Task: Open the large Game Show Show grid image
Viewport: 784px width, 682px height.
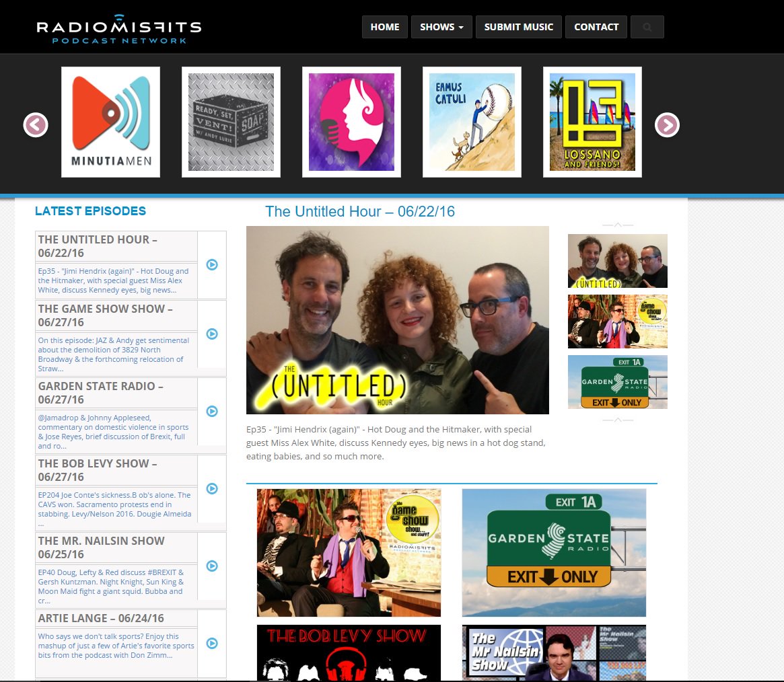Action: tap(349, 553)
